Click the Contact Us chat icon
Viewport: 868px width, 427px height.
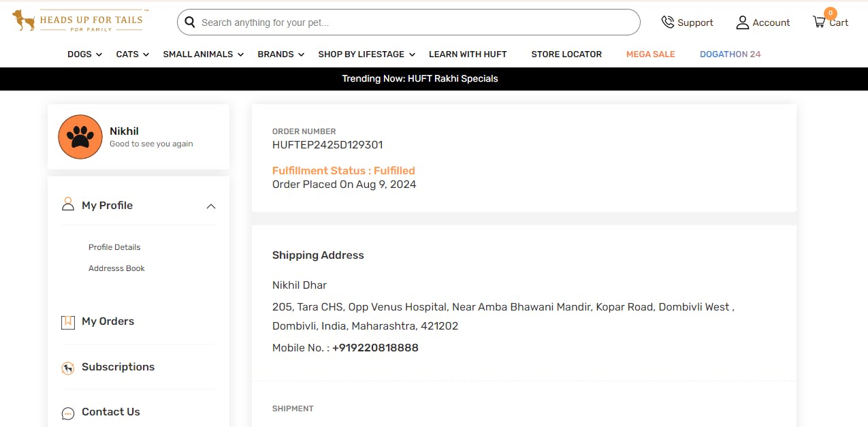pyautogui.click(x=68, y=413)
